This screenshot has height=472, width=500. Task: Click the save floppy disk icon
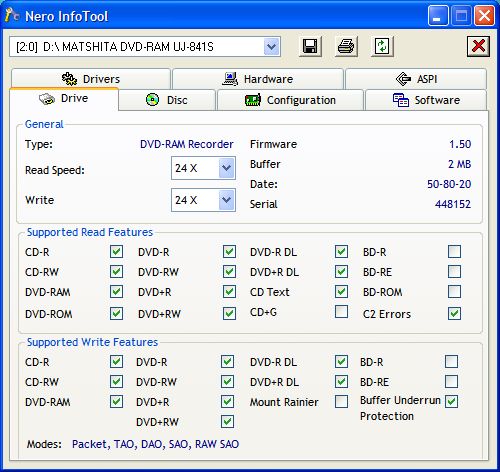[310, 46]
